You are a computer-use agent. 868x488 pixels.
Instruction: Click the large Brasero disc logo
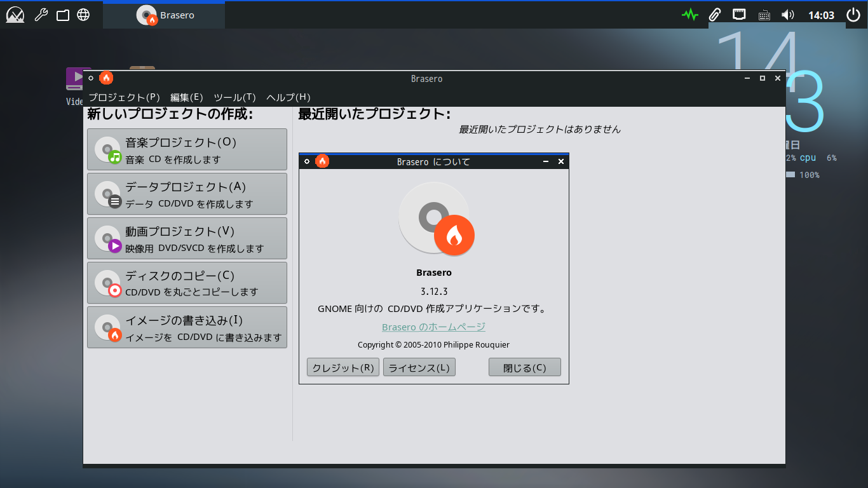[437, 219]
